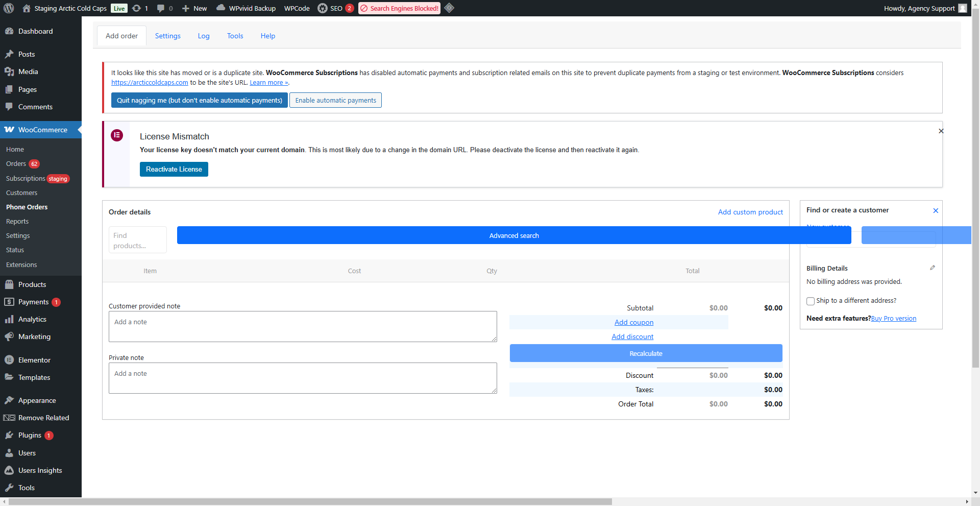Click the pencil icon to edit Billing Details
980x506 pixels.
coord(932,268)
